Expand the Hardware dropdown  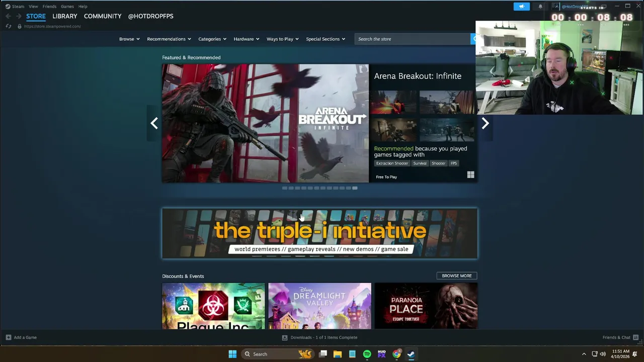[x=247, y=39]
